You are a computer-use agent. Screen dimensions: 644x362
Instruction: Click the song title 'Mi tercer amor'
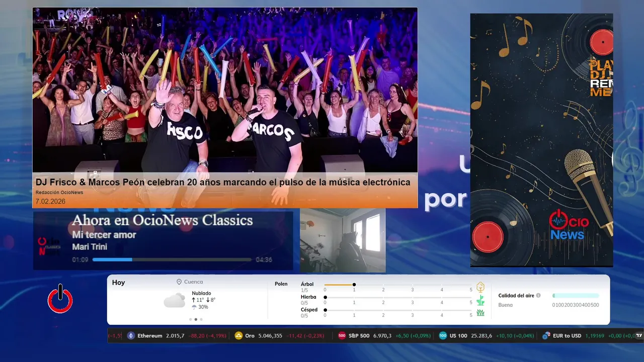pos(104,235)
